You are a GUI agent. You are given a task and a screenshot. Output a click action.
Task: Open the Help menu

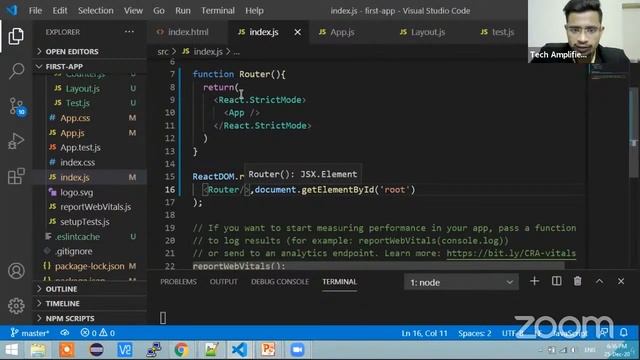pos(254,11)
